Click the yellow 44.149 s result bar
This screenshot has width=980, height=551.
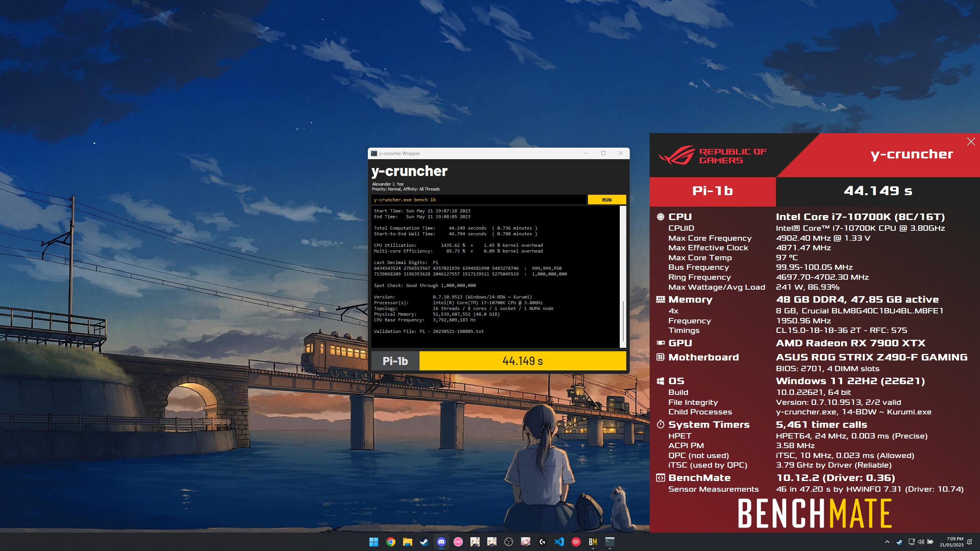click(x=523, y=361)
